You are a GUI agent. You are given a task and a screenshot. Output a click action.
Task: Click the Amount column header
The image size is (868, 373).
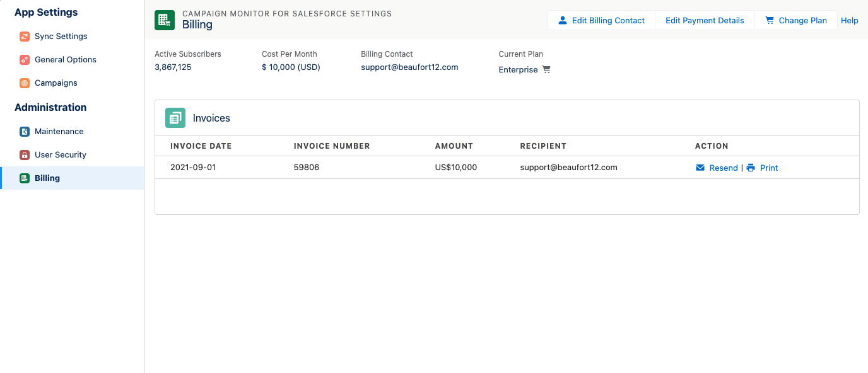454,146
